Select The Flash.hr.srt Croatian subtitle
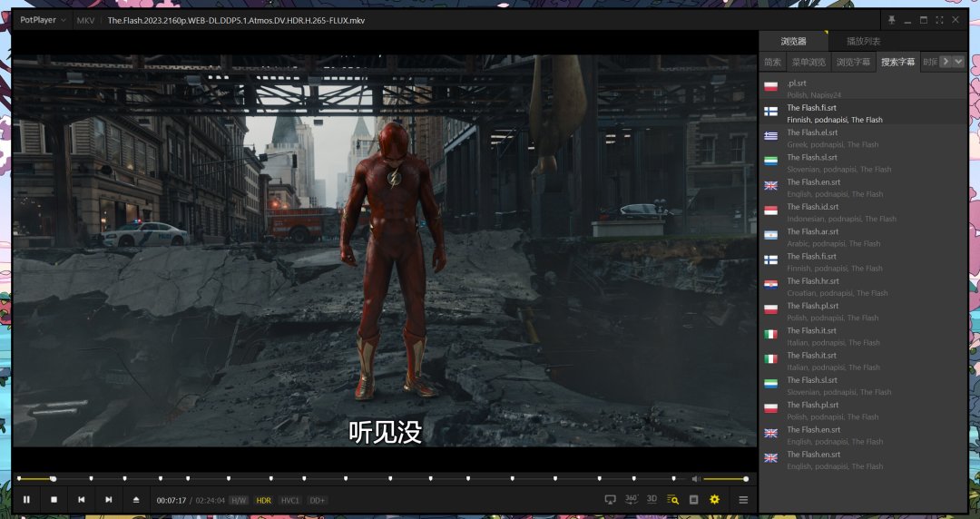 tap(863, 287)
